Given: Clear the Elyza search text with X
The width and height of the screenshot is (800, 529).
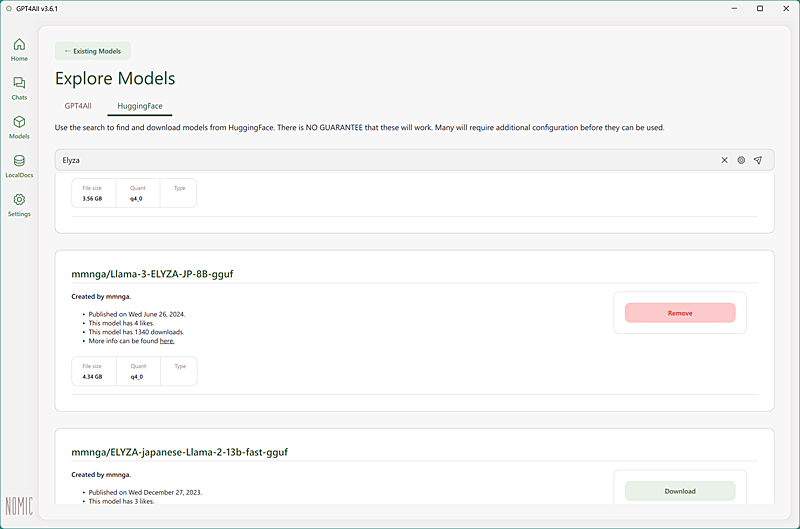Looking at the screenshot, I should pos(725,160).
